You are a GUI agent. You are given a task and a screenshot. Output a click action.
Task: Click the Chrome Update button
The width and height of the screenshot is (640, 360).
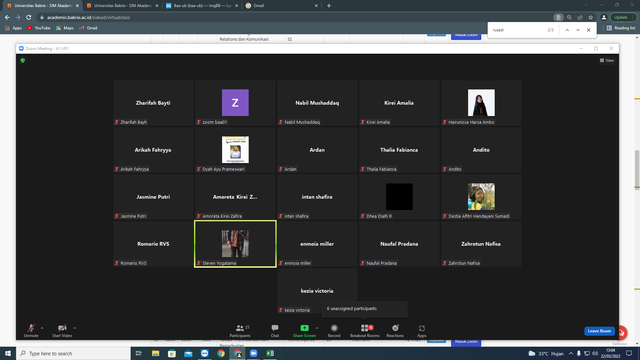623,18
